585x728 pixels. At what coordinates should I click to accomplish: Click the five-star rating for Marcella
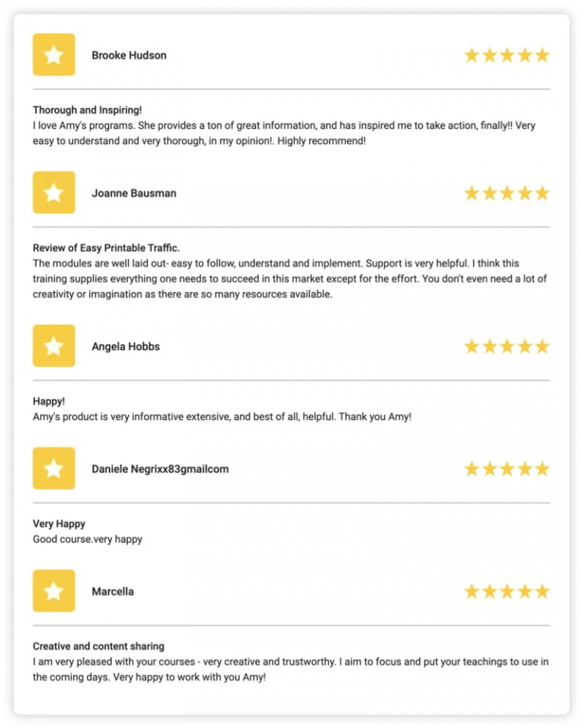tap(507, 592)
